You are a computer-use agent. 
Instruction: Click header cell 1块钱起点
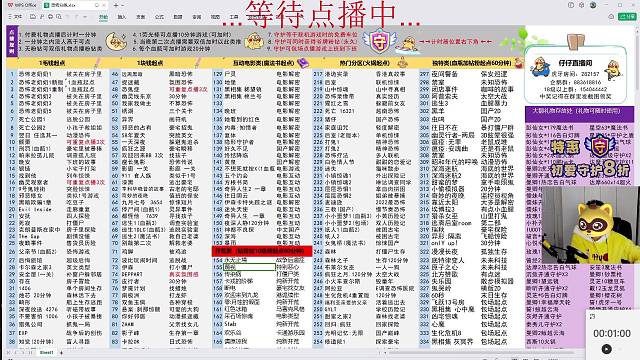pos(151,63)
